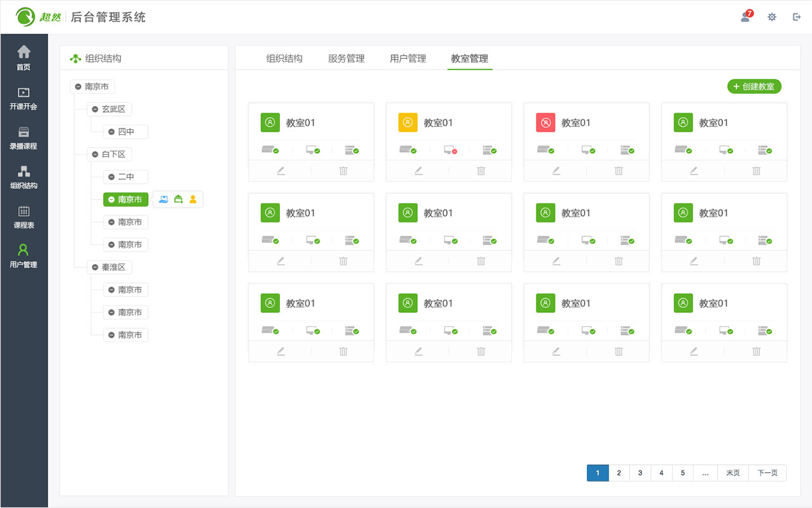Go to 下一页 in pagination

click(x=767, y=473)
